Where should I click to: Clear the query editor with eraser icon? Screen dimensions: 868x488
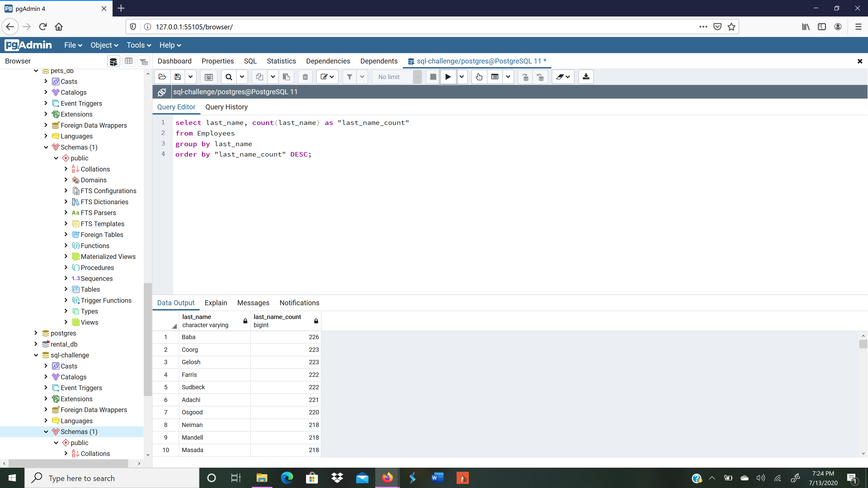coord(560,77)
